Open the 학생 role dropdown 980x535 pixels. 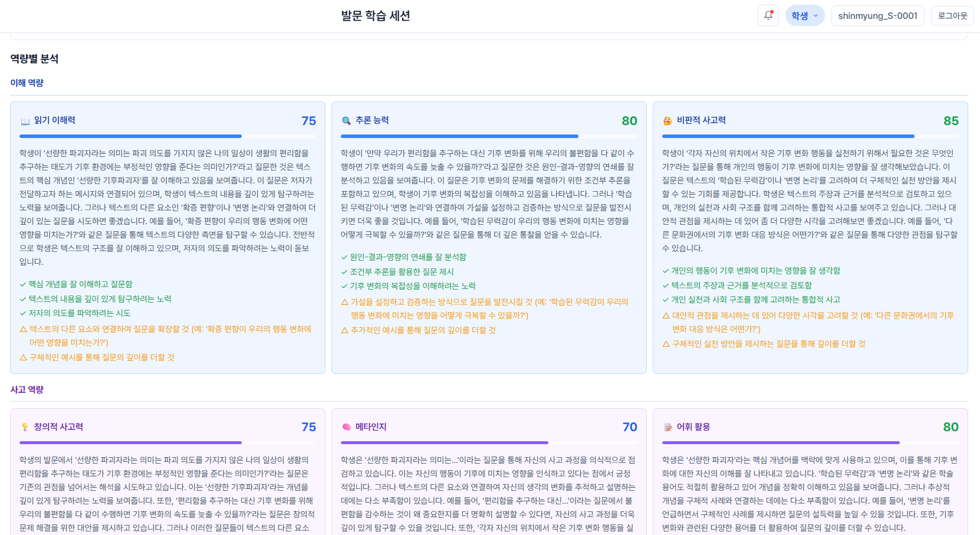[x=804, y=15]
